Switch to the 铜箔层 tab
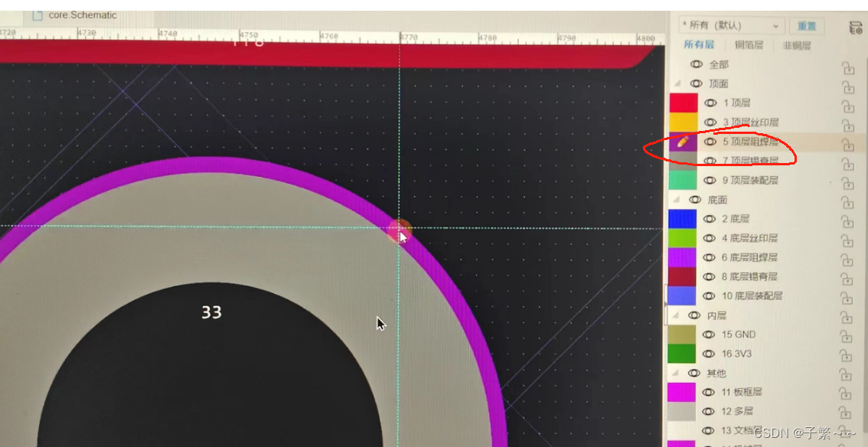This screenshot has width=868, height=447. (749, 45)
